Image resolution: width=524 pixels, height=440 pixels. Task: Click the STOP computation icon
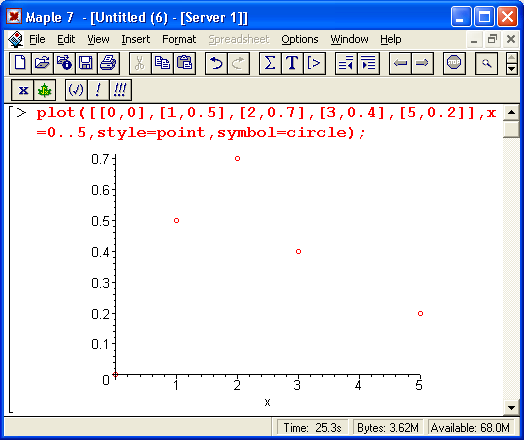click(454, 63)
